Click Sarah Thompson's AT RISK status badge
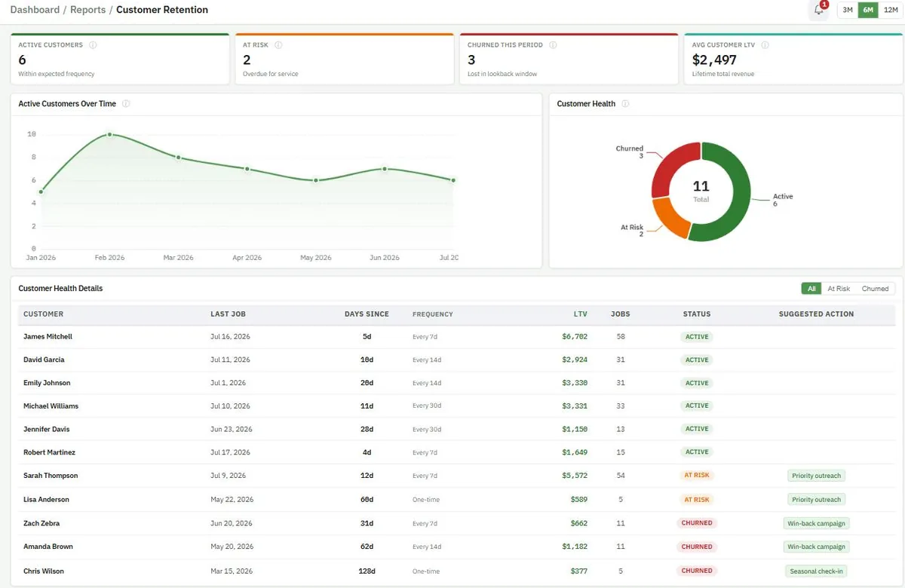 (697, 476)
